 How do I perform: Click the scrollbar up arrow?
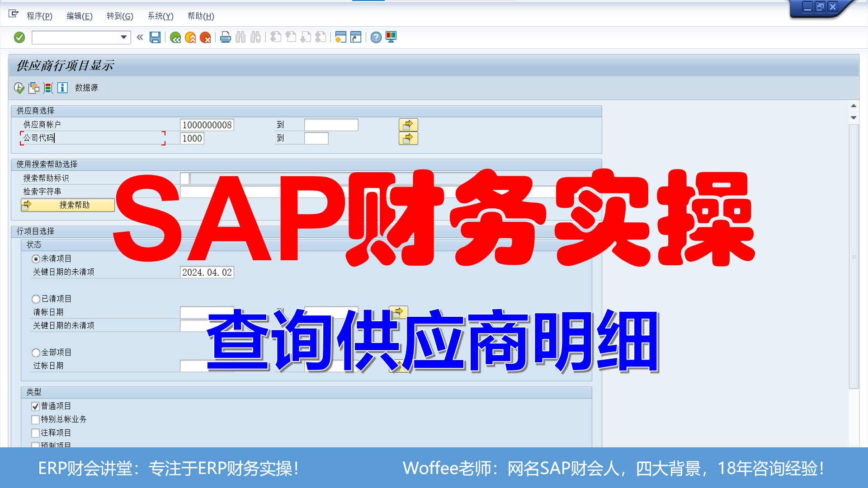tap(854, 106)
